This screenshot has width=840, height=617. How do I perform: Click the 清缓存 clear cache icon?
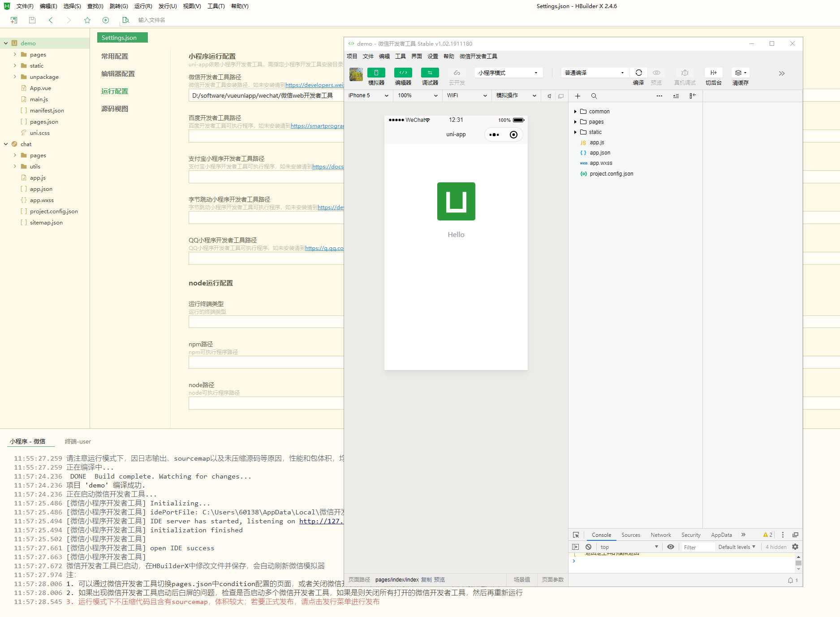pyautogui.click(x=741, y=73)
